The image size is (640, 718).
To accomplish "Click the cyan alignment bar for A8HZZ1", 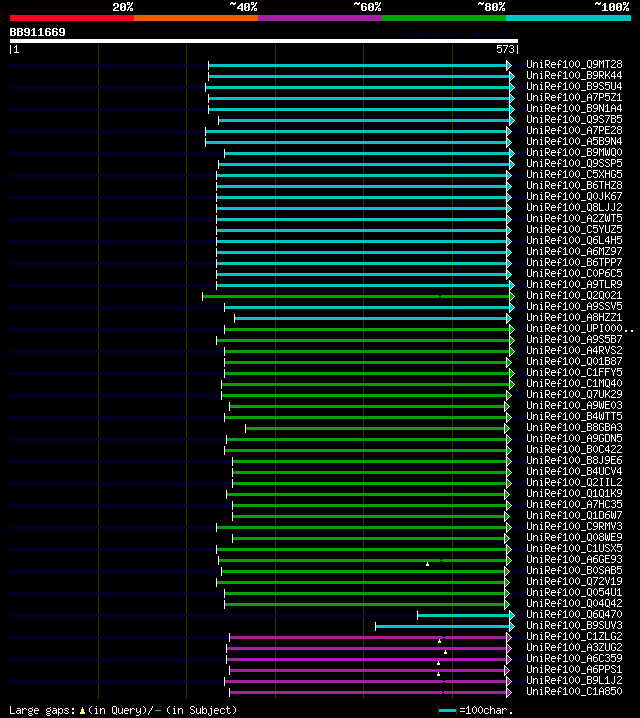I will pyautogui.click(x=370, y=319).
